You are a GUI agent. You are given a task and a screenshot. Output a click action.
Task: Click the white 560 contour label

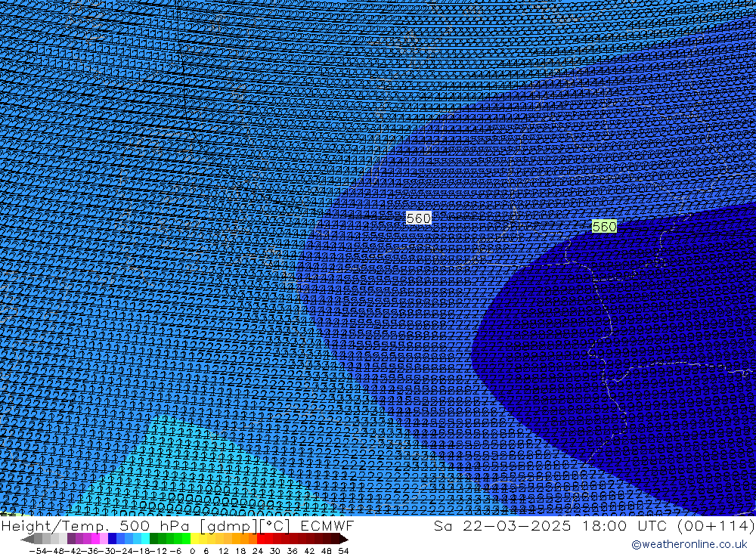point(419,218)
